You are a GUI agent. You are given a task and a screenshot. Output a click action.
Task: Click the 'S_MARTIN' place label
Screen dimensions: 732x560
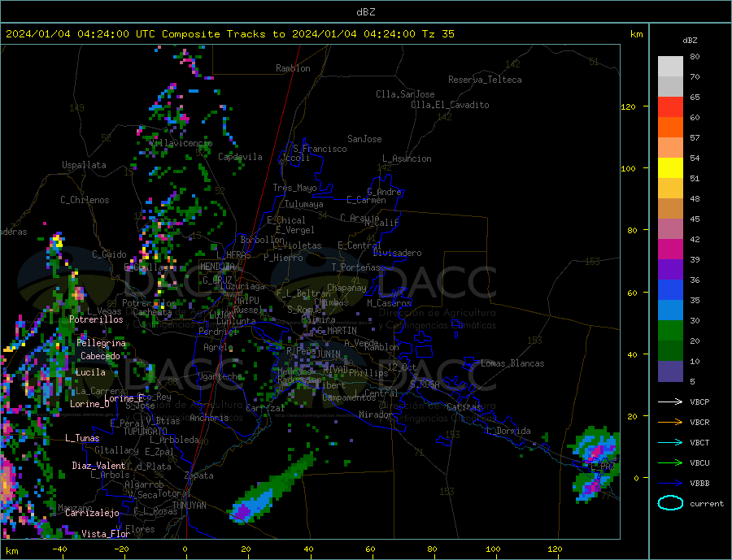click(x=337, y=331)
